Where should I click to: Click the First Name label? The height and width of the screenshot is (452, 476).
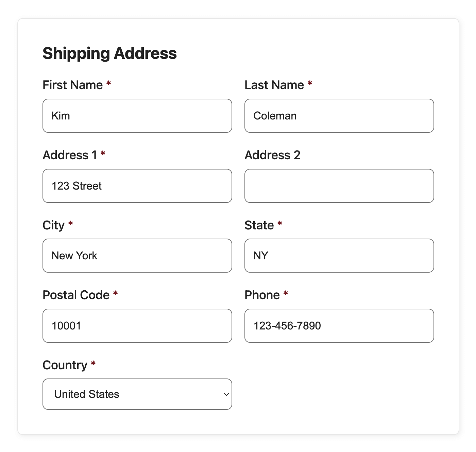73,85
